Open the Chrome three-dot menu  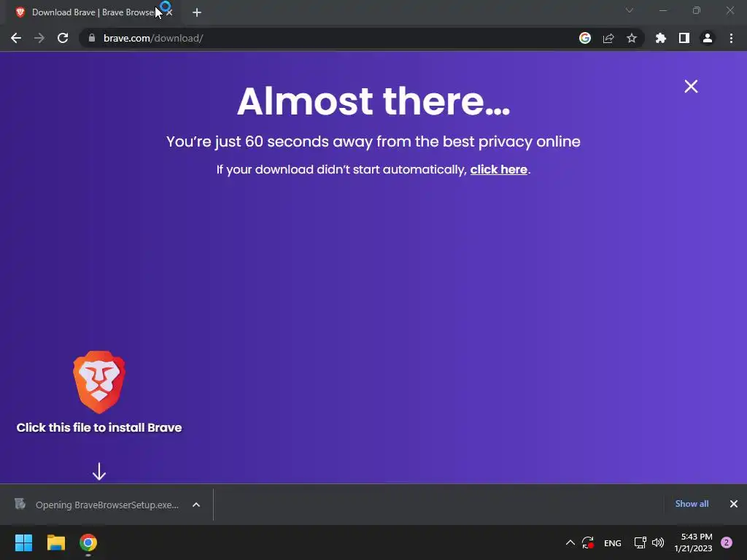[731, 38]
